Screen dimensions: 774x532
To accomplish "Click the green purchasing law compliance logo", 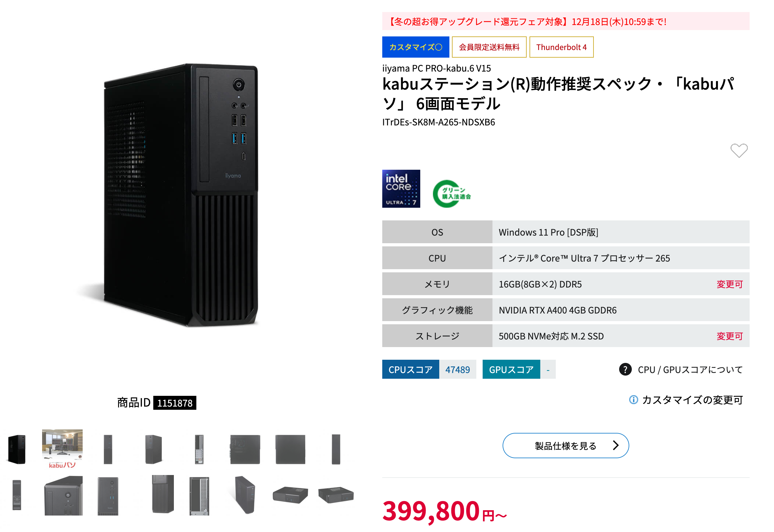I will (452, 194).
